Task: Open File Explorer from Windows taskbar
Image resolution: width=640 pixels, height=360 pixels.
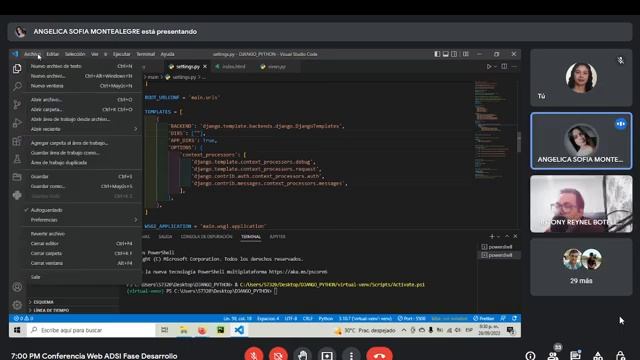Action: point(184,330)
